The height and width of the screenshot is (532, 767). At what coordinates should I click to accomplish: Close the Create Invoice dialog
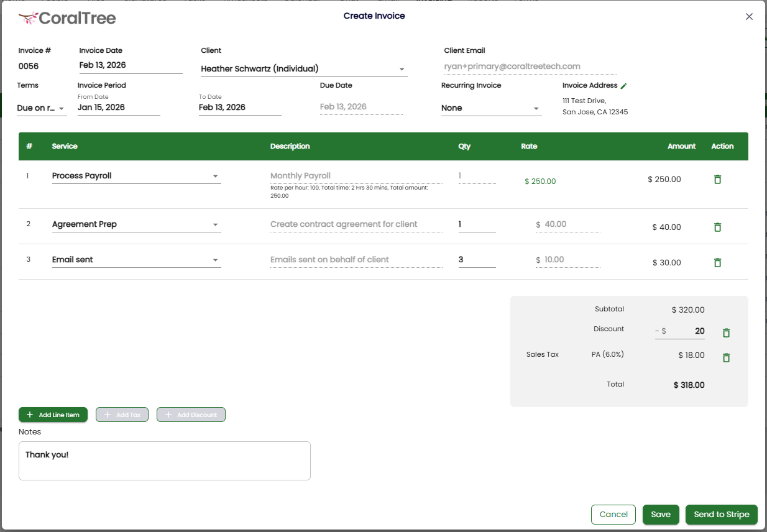click(x=749, y=17)
